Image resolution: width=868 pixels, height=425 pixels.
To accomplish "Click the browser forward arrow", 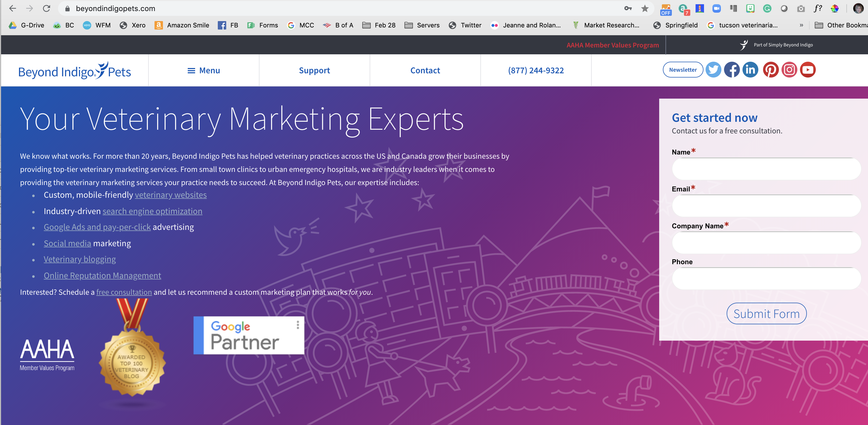I will (30, 8).
